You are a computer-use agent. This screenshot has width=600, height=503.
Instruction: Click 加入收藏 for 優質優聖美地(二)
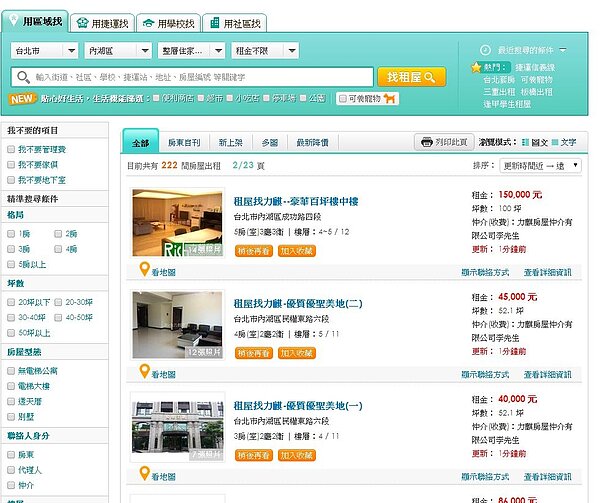coord(297,353)
